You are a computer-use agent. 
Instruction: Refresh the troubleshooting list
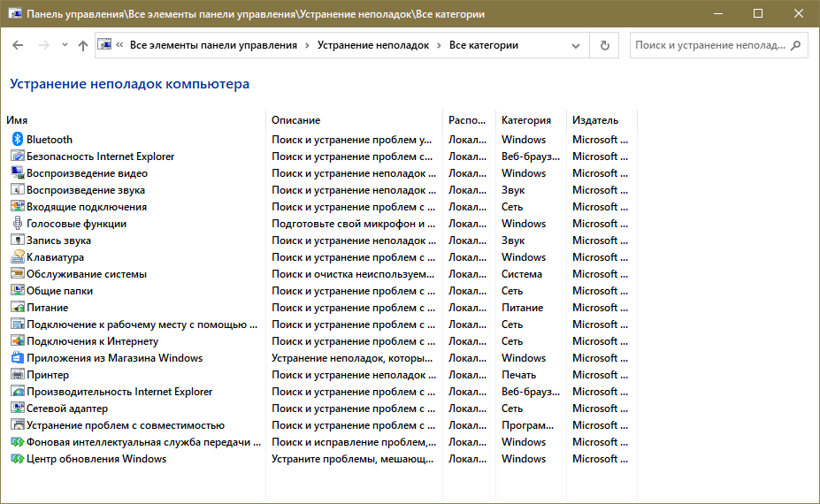click(x=605, y=45)
